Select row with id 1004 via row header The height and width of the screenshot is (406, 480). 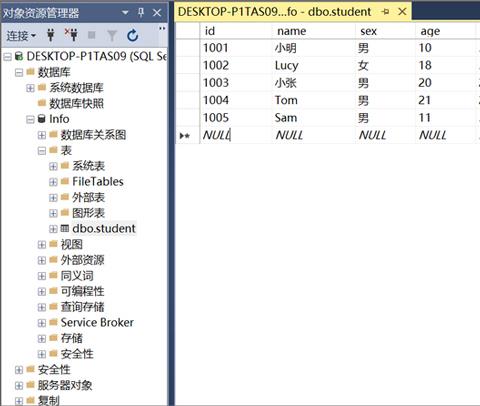tap(188, 100)
